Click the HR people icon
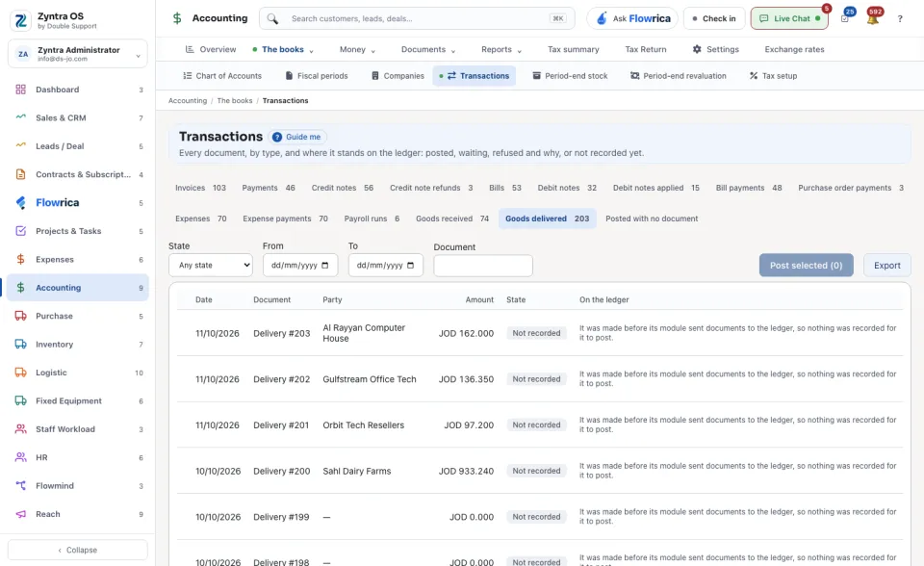Image resolution: width=924 pixels, height=566 pixels. (20, 457)
